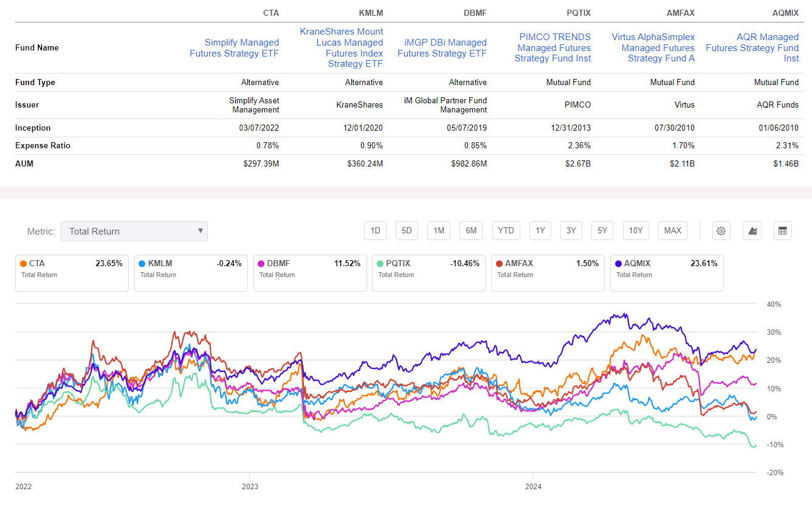Click the 2023 label on the chart axis
812x505 pixels.
coord(250,486)
